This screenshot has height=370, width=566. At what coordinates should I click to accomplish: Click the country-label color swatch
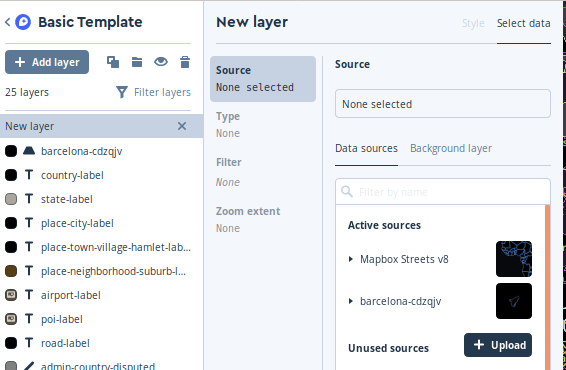[x=11, y=175]
